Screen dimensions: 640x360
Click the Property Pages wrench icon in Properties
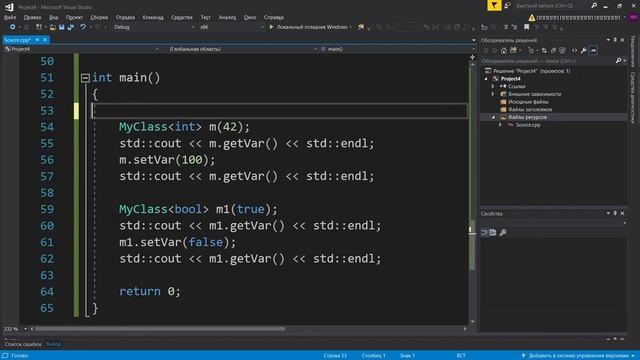click(x=503, y=232)
